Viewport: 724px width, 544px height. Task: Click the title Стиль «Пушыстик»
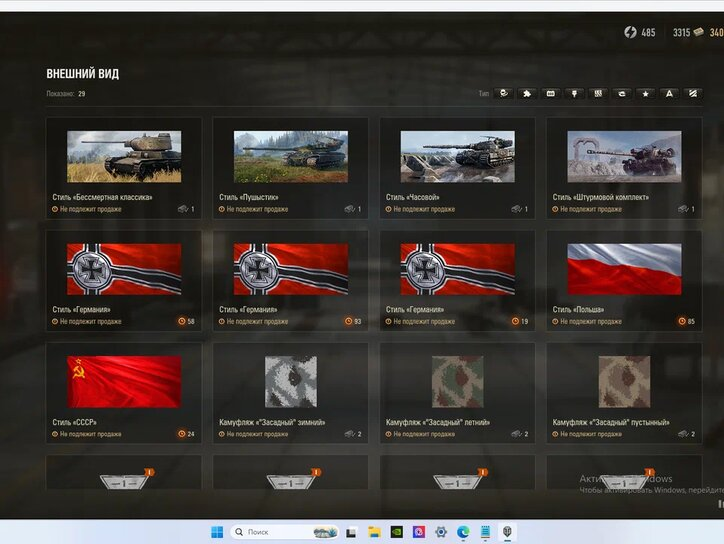249,197
